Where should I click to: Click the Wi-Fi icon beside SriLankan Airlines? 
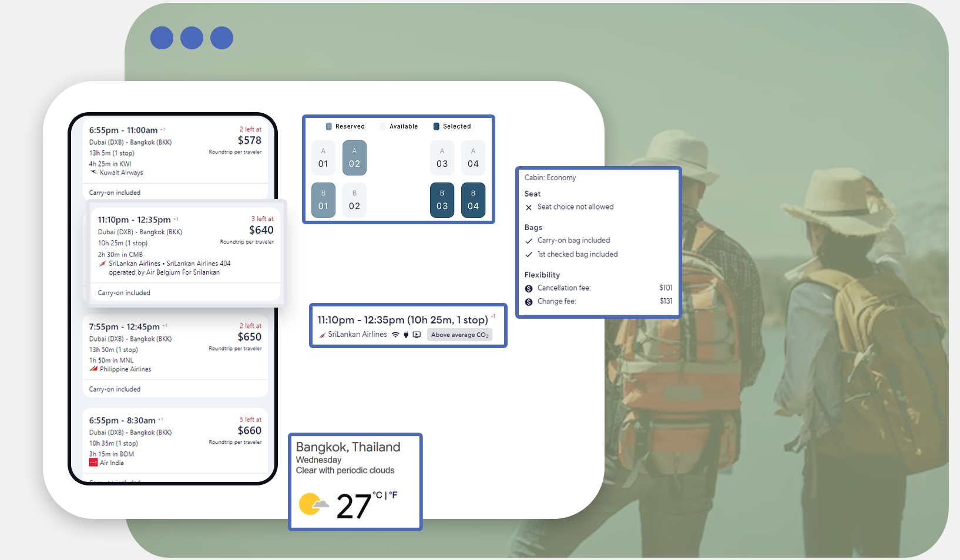395,335
